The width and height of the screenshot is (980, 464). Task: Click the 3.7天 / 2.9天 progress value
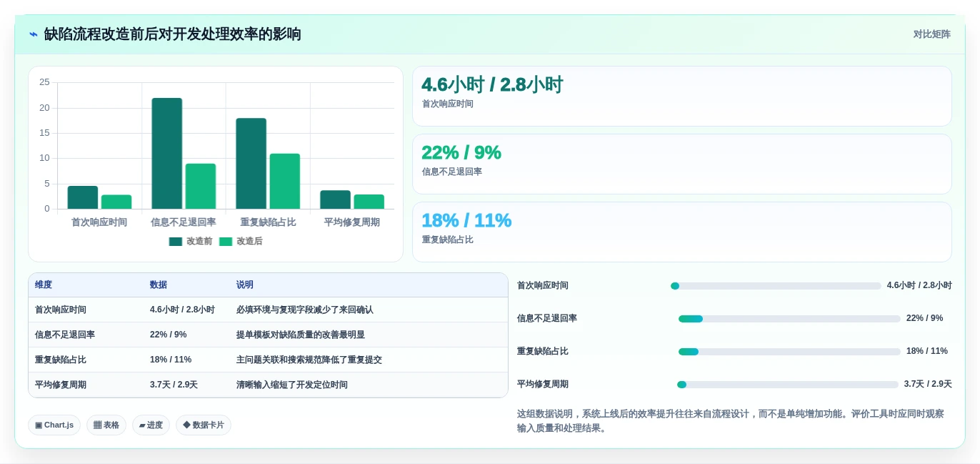tap(928, 385)
